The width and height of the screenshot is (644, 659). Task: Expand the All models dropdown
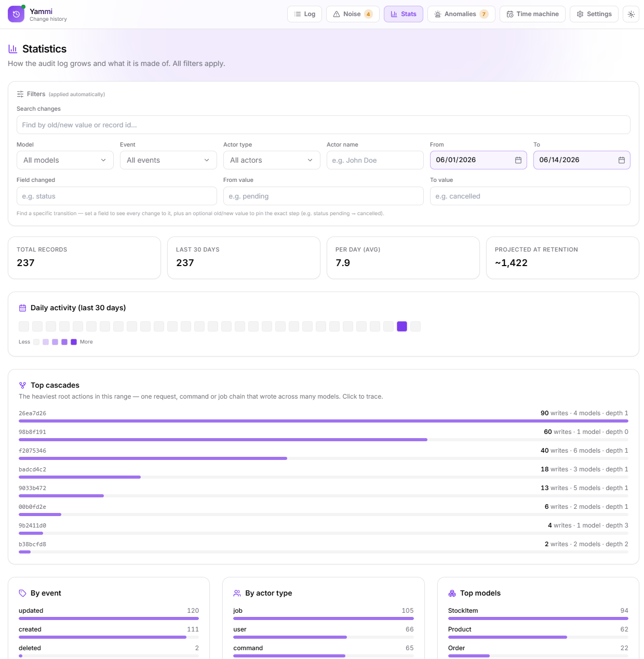click(x=65, y=160)
